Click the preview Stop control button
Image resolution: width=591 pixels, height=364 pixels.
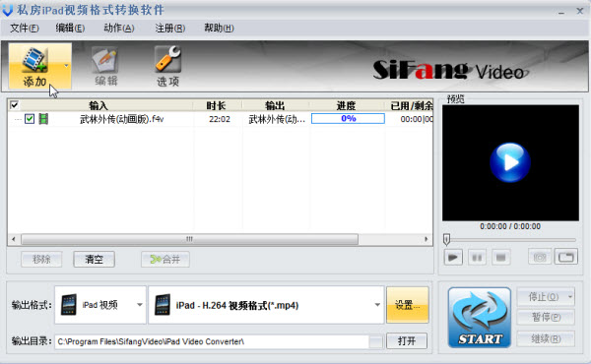tap(501, 258)
